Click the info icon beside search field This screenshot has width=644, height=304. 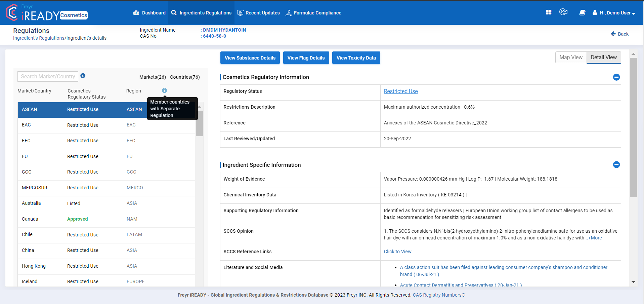(83, 76)
